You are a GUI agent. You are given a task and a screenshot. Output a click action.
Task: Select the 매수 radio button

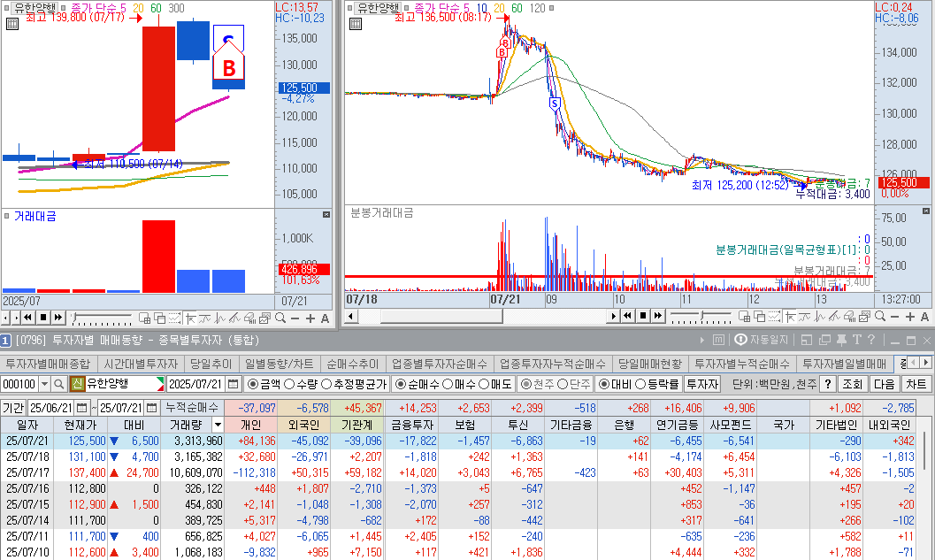[x=448, y=384]
